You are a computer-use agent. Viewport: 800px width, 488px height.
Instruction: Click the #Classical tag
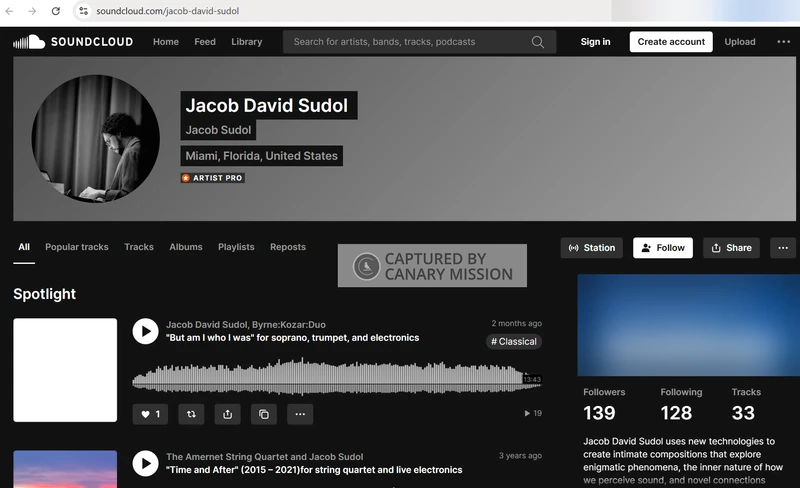(x=514, y=341)
